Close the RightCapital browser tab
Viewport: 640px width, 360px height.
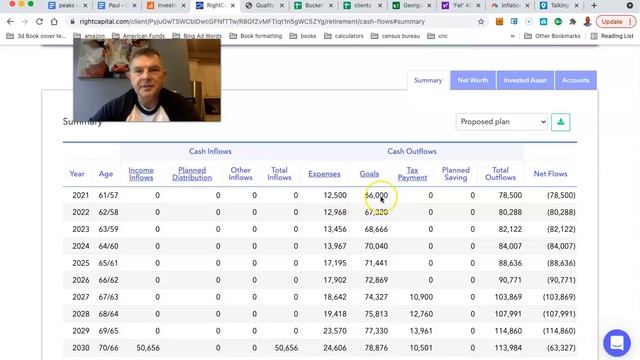(x=233, y=5)
